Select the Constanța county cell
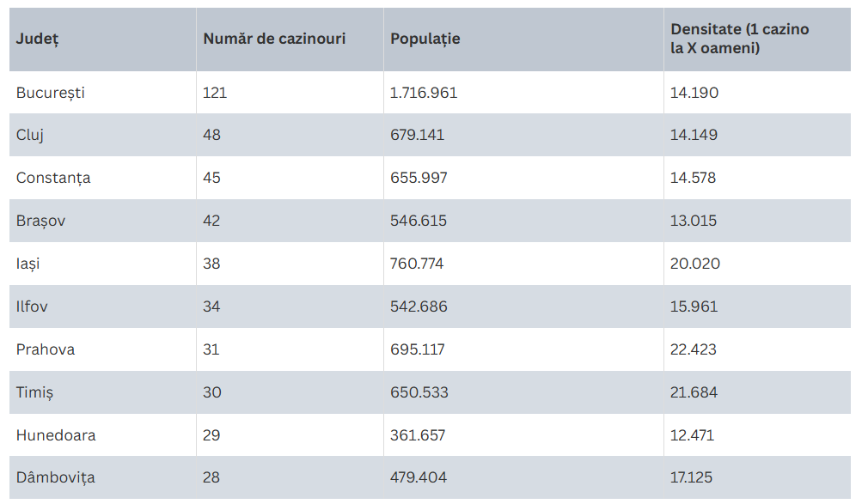This screenshot has height=504, width=862. coord(53,178)
